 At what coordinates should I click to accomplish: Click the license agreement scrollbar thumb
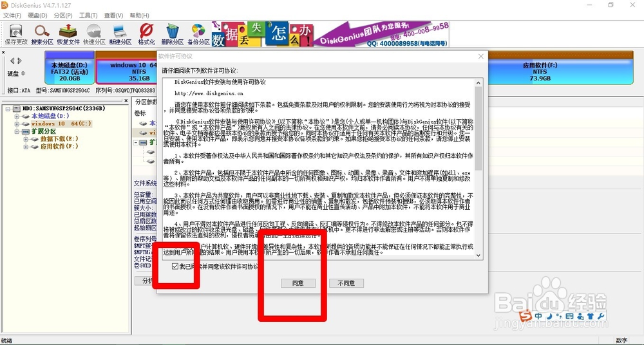coord(478,128)
